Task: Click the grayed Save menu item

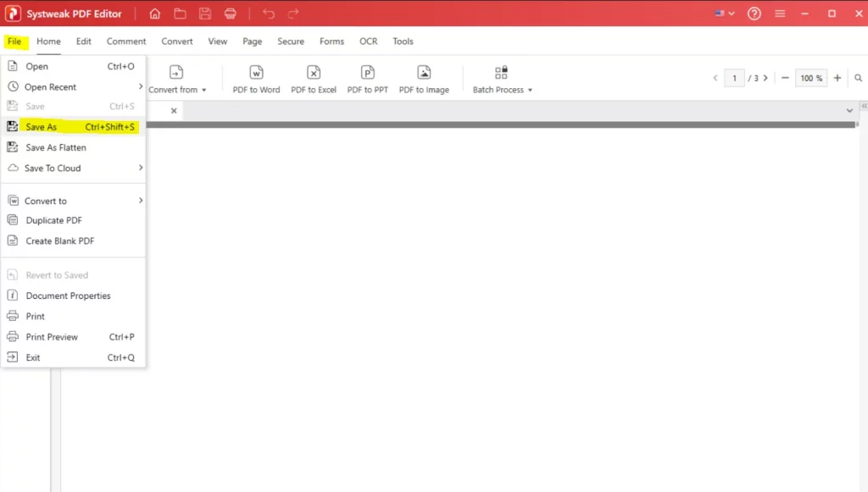Action: (x=73, y=106)
